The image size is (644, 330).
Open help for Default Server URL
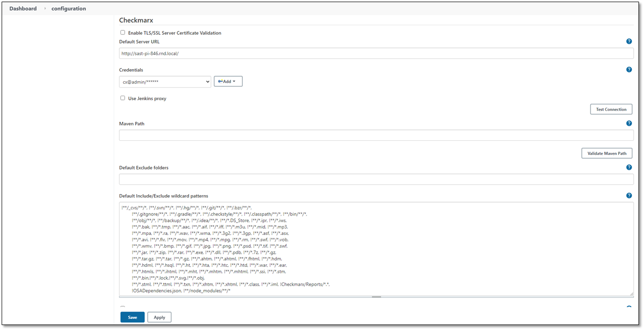click(x=629, y=41)
